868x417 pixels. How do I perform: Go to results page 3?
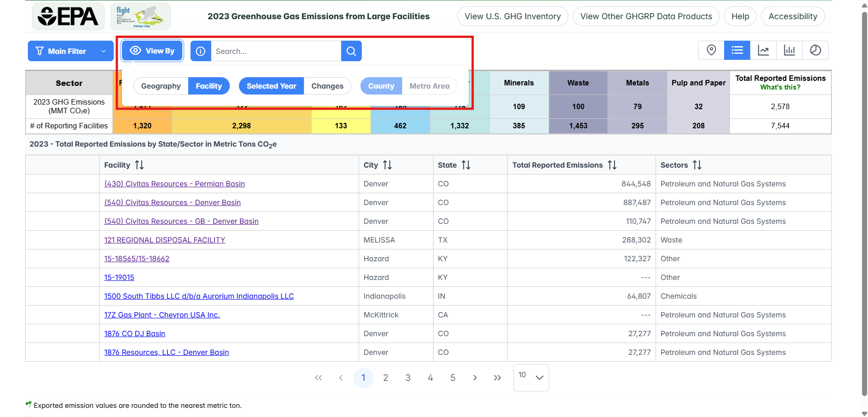pos(408,377)
